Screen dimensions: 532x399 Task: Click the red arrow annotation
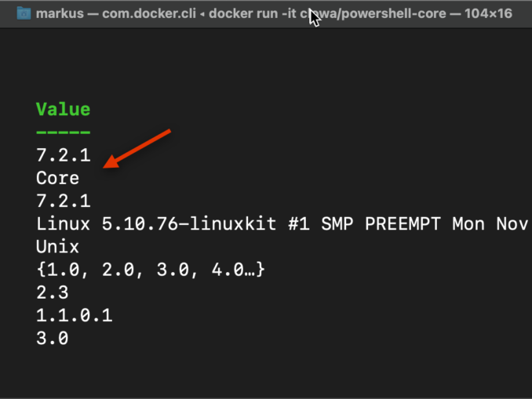click(x=137, y=148)
